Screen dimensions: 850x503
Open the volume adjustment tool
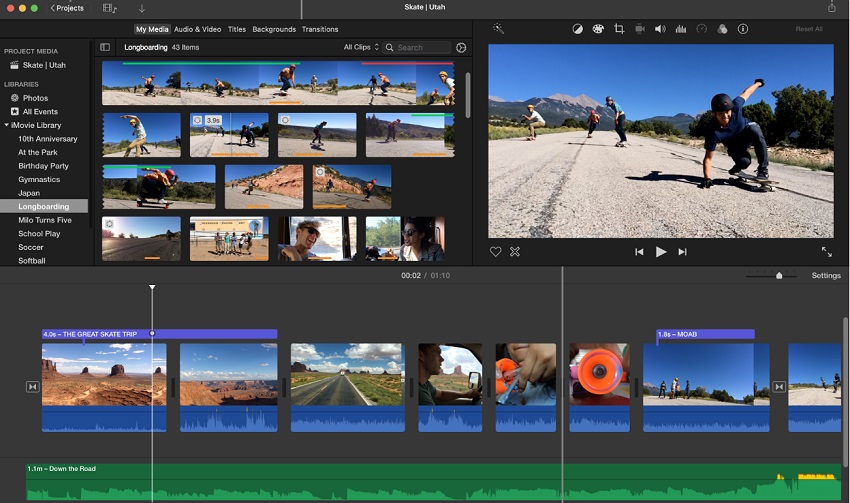coord(660,29)
